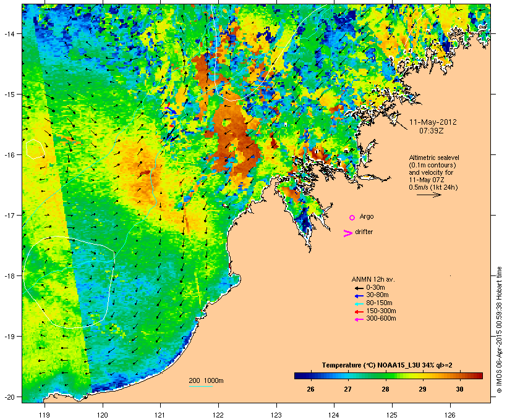This screenshot has width=507, height=420.
Task: Click the date label 11-May-2012
Action: (433, 122)
